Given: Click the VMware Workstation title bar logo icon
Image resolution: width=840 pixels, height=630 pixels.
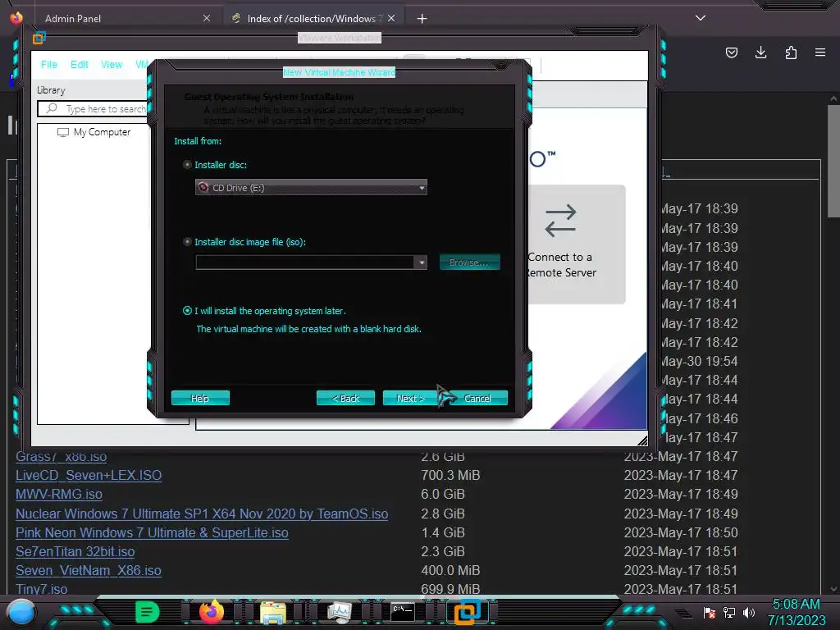Looking at the screenshot, I should [x=39, y=38].
